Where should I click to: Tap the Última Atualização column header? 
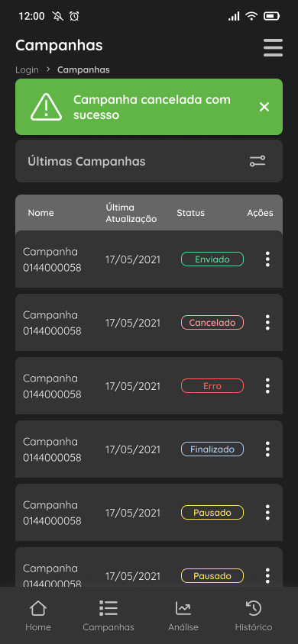tap(131, 213)
